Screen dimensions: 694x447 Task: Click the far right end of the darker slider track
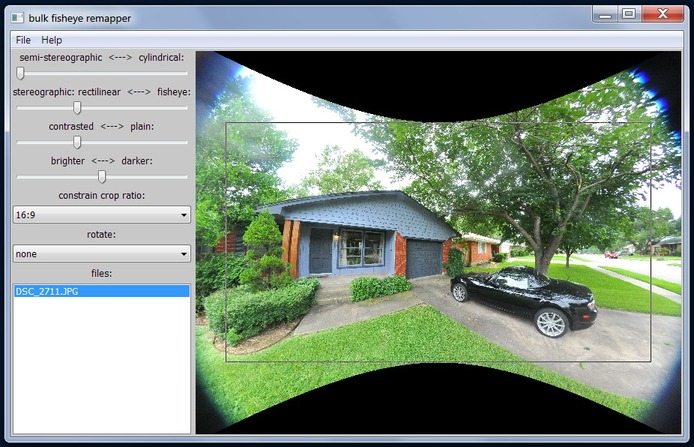pos(186,177)
